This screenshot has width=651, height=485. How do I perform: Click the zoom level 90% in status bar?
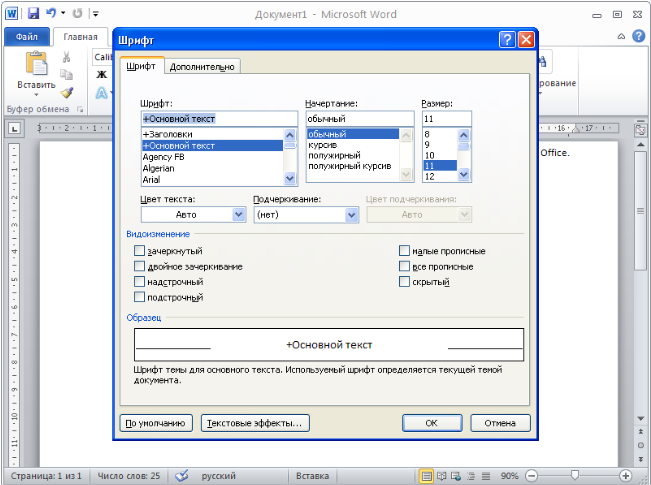point(509,476)
